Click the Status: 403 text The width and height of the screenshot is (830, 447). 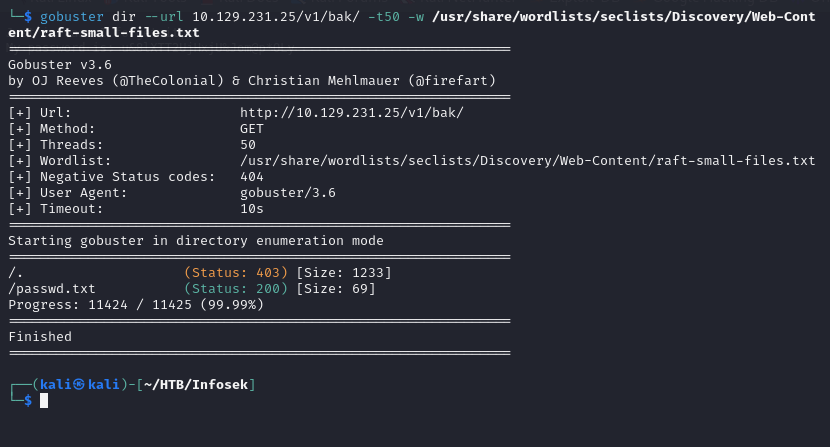[x=236, y=273]
